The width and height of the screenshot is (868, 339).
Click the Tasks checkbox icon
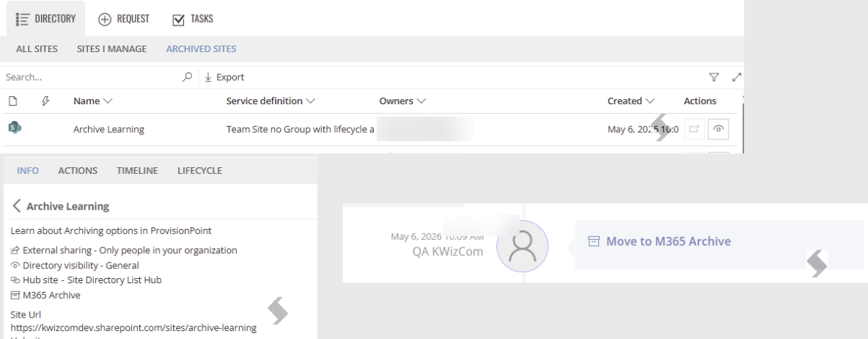[178, 19]
